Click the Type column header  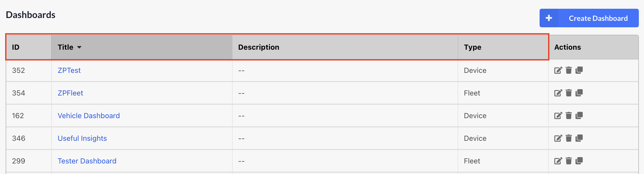point(473,47)
